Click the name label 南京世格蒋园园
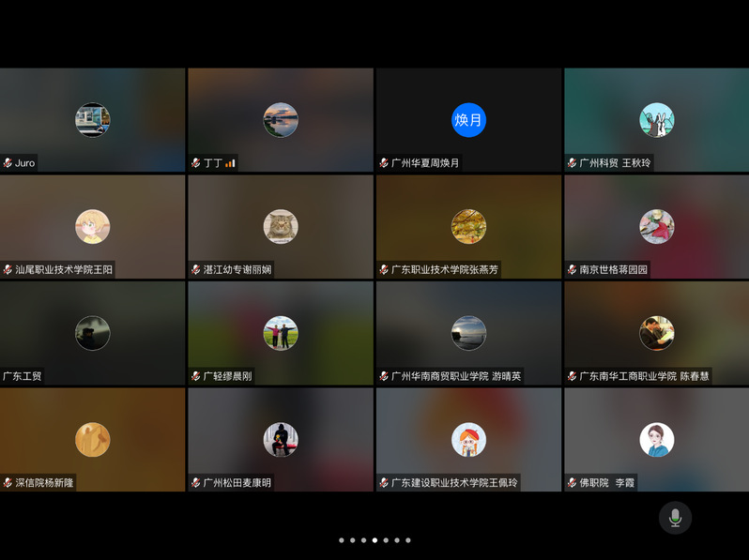749x560 pixels. (613, 270)
